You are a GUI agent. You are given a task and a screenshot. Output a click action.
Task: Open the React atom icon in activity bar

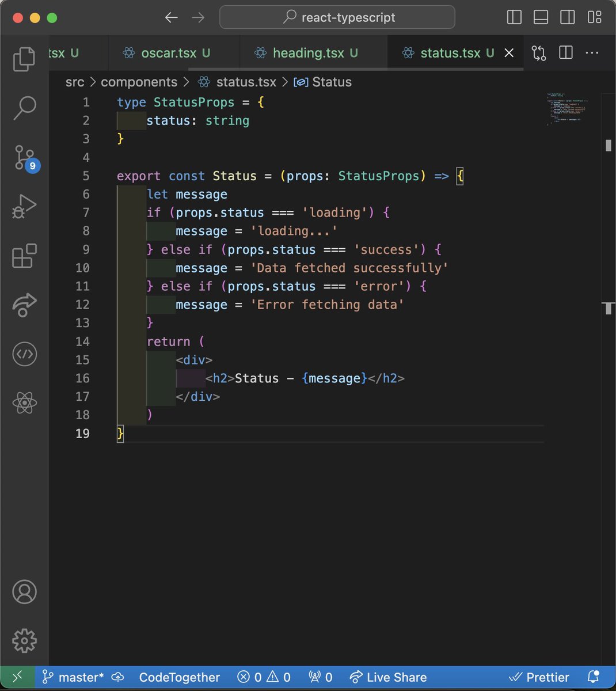coord(24,403)
